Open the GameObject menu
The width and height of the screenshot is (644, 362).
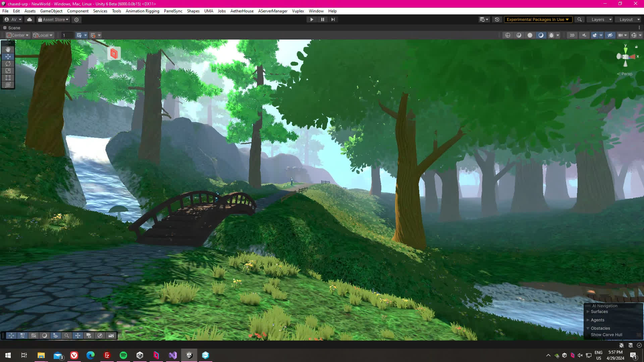click(51, 11)
